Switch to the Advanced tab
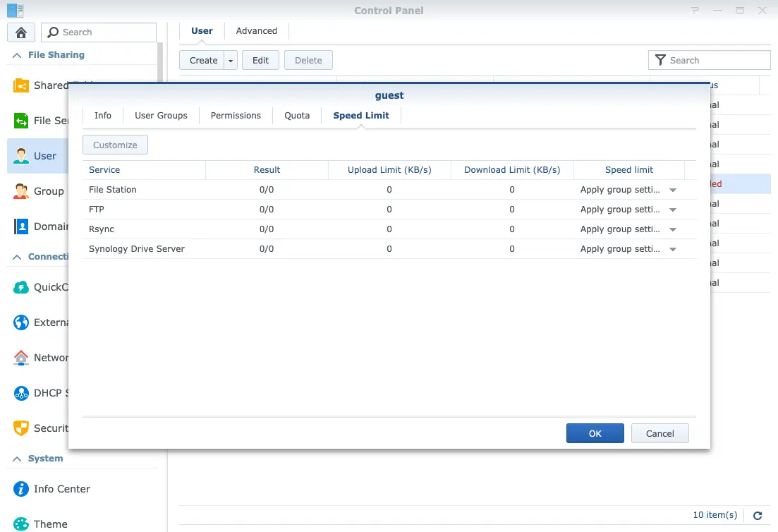Image resolution: width=778 pixels, height=532 pixels. (257, 31)
